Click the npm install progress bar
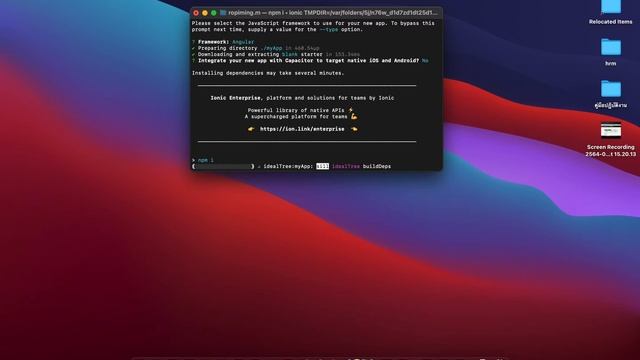The width and height of the screenshot is (640, 360). tap(223, 167)
